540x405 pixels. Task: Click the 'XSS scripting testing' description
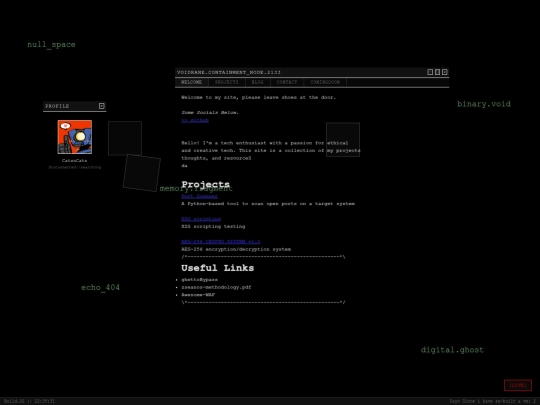tap(213, 227)
